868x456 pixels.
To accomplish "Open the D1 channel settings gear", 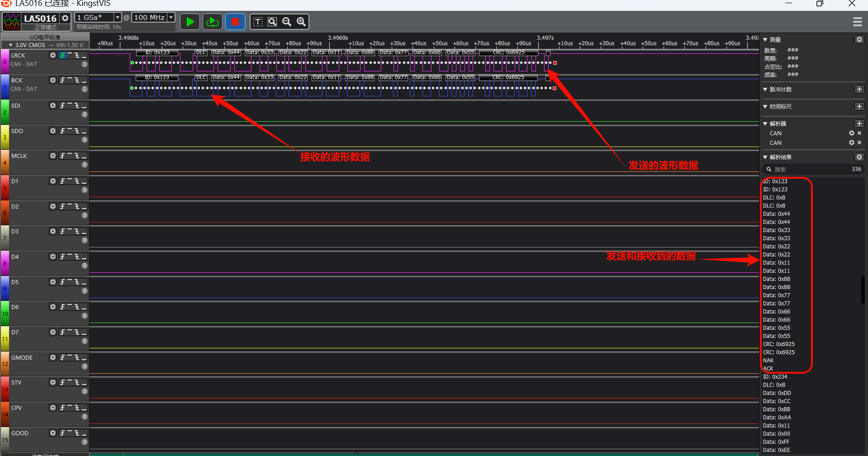I will point(53,181).
